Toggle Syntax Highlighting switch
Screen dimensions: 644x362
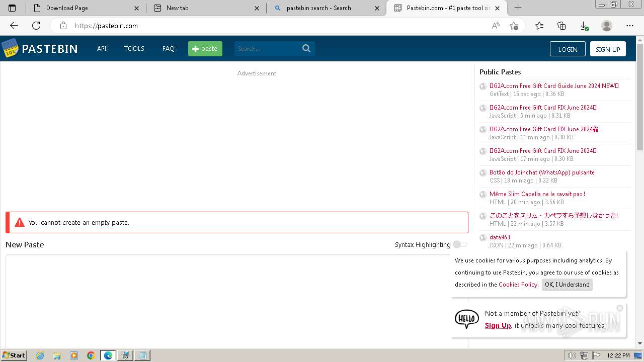tap(460, 244)
